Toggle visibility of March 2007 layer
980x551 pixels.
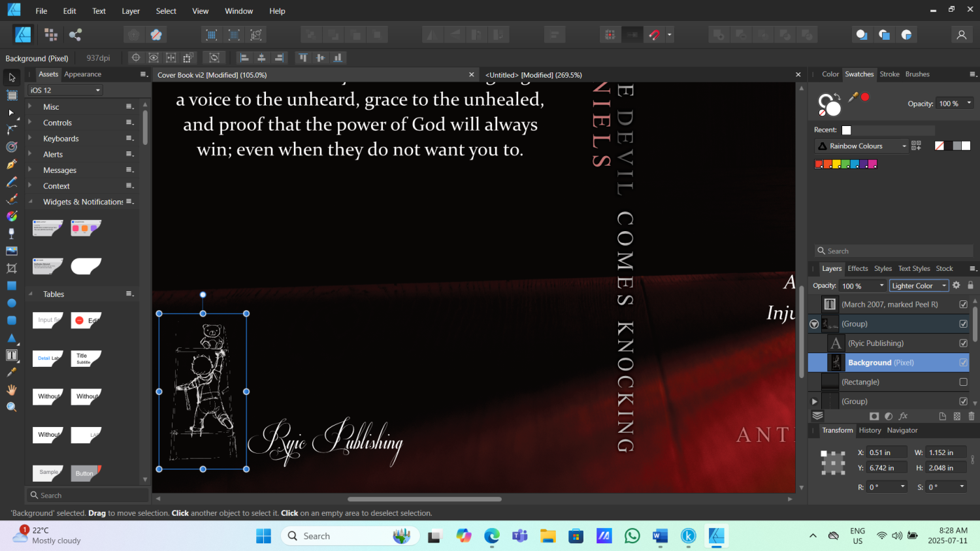[x=963, y=304]
